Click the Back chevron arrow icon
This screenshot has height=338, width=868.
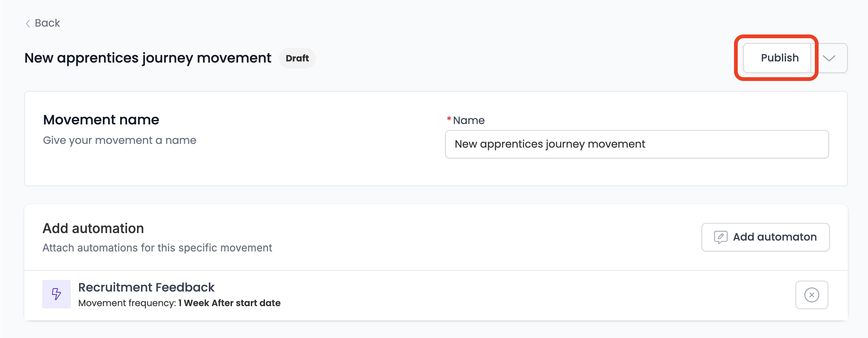[x=28, y=24]
